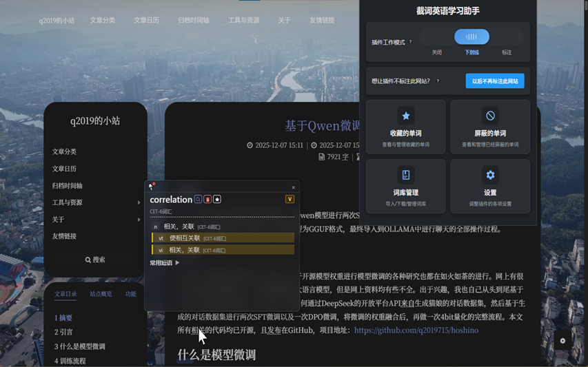588x367 pixels.
Task: Switch to 站点概览 tab
Action: pyautogui.click(x=101, y=294)
